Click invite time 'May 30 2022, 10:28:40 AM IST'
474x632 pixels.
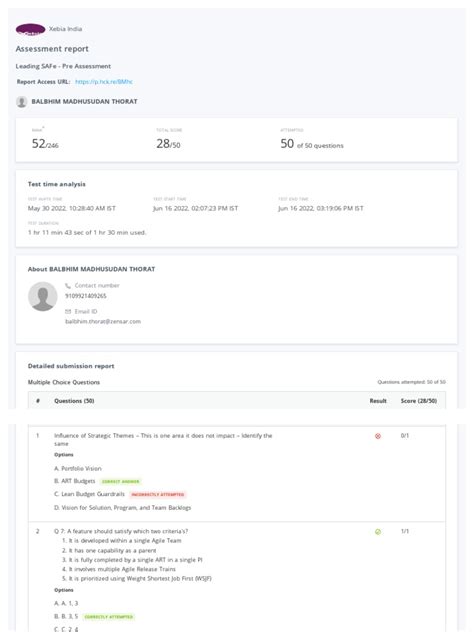(72, 208)
